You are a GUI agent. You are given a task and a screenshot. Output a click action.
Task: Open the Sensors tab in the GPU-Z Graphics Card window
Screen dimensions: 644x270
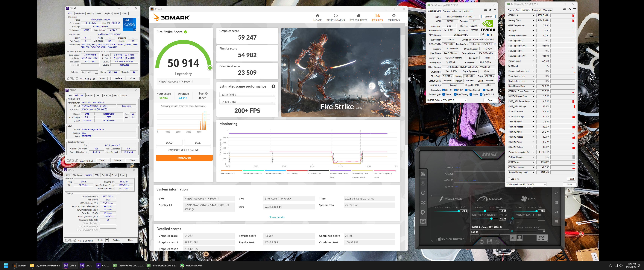pos(446,11)
